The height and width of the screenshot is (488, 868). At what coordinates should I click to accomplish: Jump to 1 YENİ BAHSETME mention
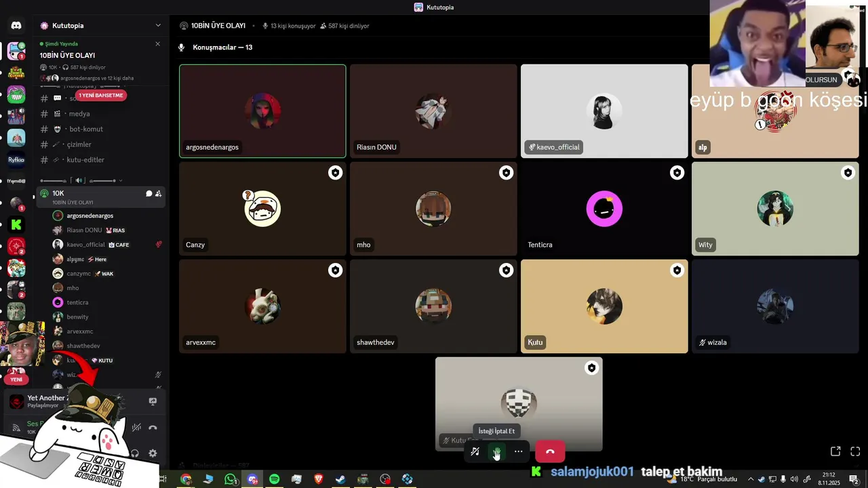(101, 96)
